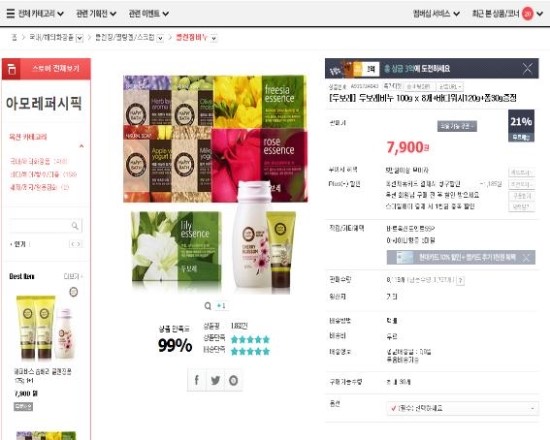
Task: Click the 7,900 price text
Action: click(x=408, y=147)
